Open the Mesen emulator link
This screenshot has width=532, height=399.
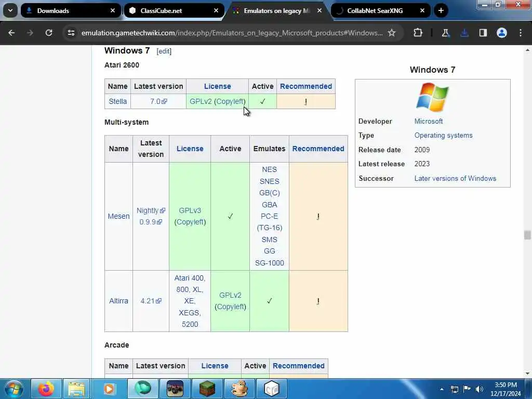click(x=119, y=217)
